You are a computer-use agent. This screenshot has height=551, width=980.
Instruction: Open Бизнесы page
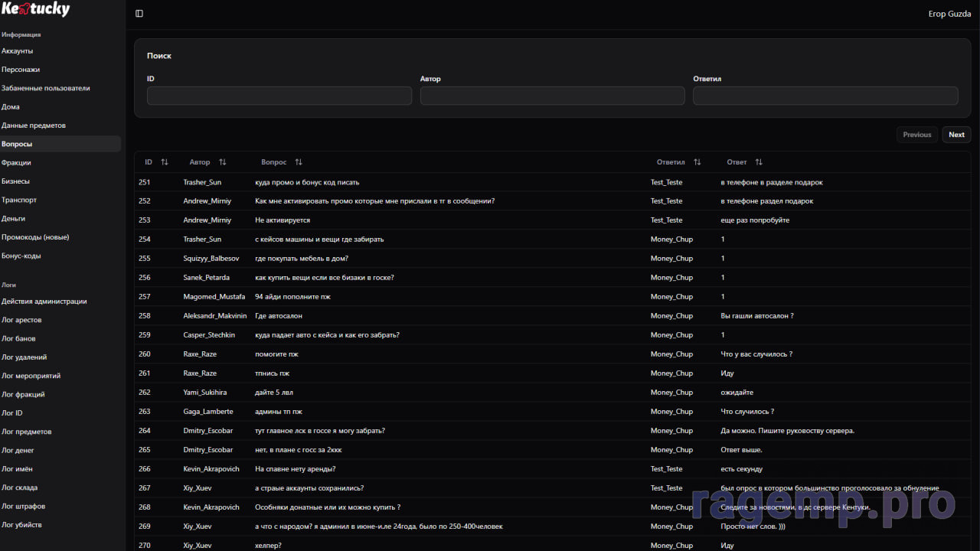15,181
